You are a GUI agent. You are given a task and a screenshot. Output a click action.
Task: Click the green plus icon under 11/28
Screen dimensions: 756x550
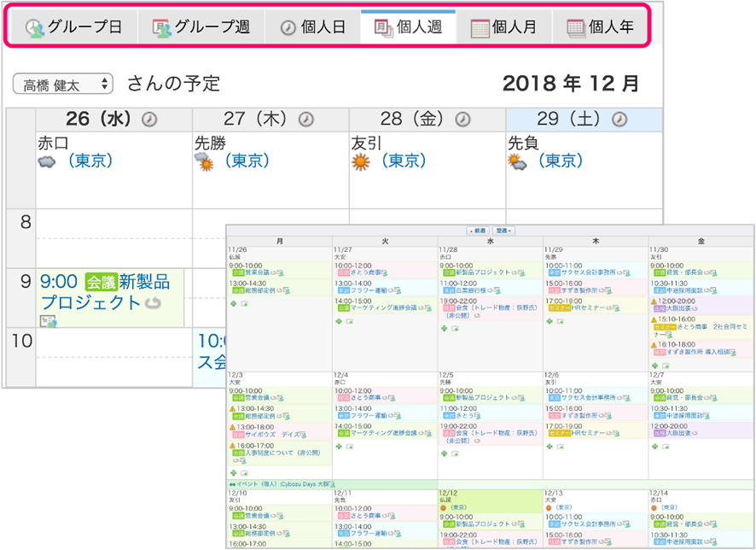pos(444,329)
